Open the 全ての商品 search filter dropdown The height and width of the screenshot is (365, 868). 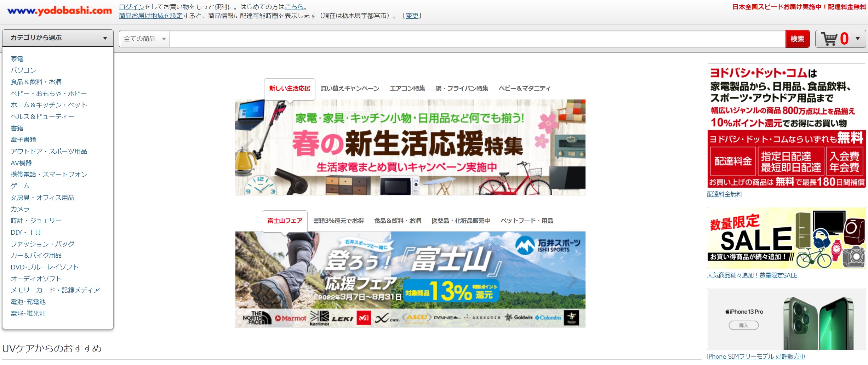(144, 39)
